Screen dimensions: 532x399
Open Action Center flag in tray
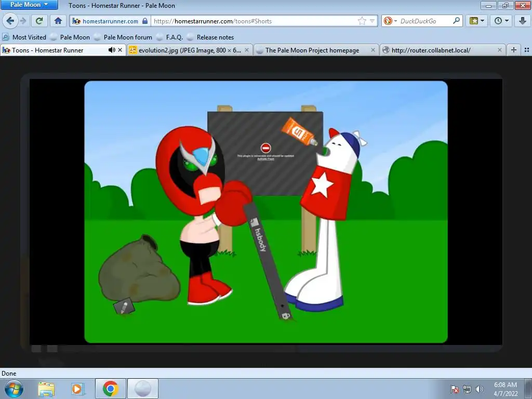(455, 389)
